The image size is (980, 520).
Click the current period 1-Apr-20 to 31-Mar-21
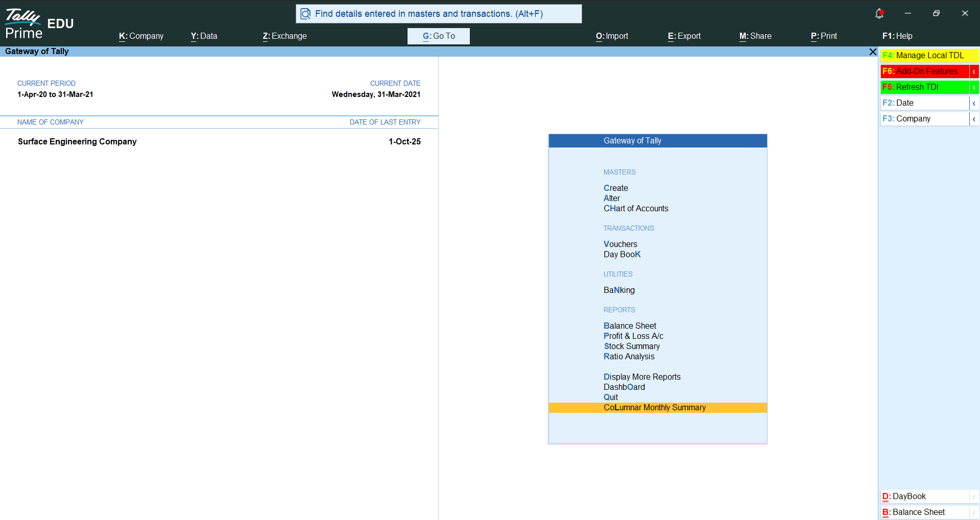[55, 94]
